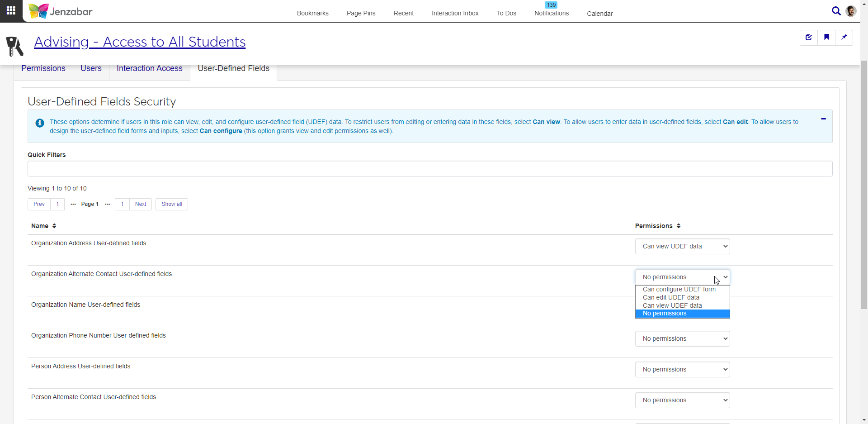Screen dimensions: 868x424
Task: Open the user profile avatar
Action: [x=851, y=11]
